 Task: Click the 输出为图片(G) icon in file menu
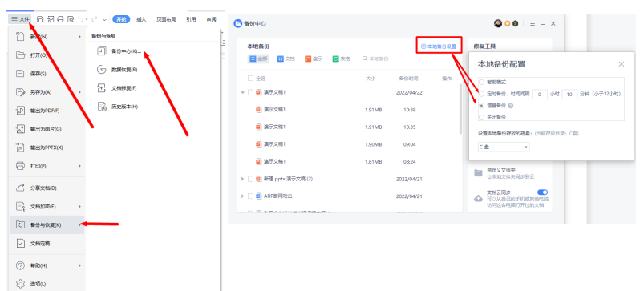click(20, 129)
